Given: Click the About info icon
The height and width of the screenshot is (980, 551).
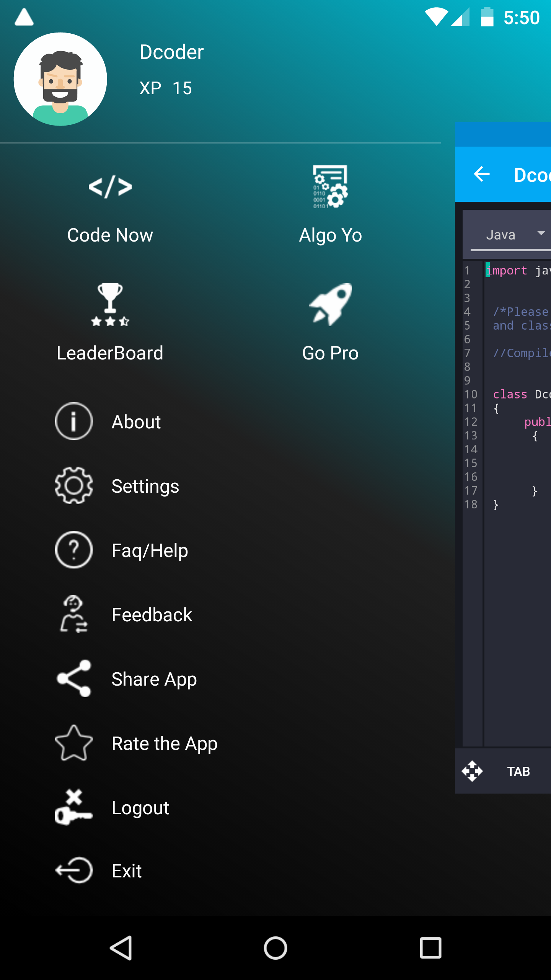Looking at the screenshot, I should [74, 421].
